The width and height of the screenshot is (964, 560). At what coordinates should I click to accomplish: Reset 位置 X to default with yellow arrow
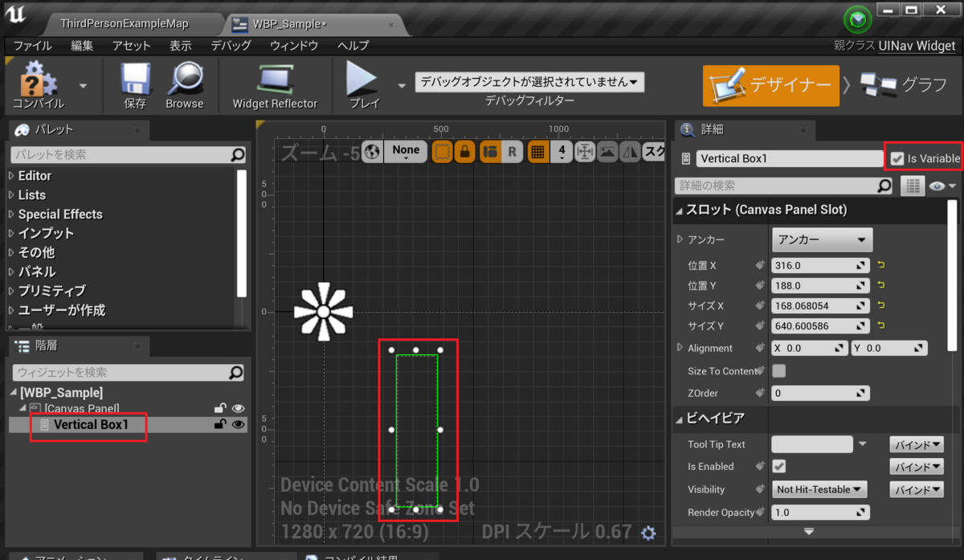(880, 264)
